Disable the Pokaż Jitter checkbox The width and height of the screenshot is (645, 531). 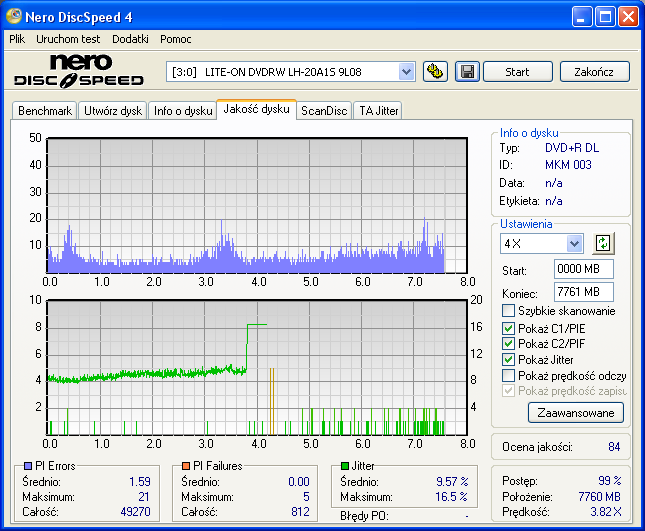coord(508,359)
